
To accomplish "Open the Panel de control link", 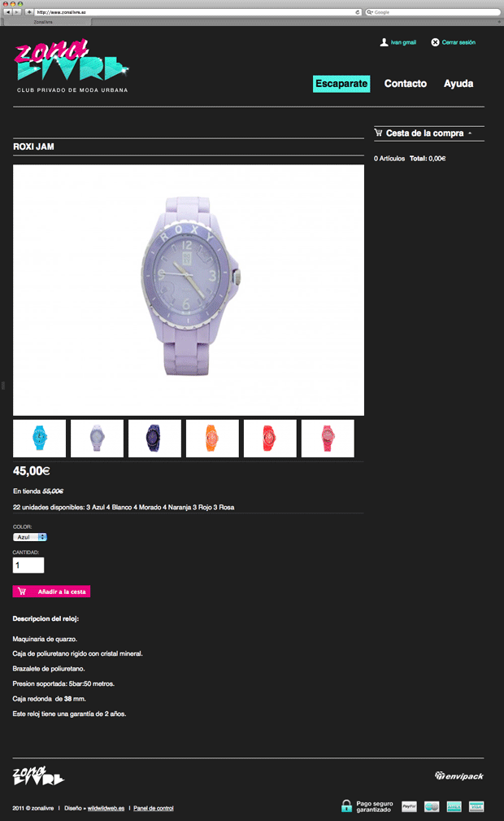I will [154, 808].
